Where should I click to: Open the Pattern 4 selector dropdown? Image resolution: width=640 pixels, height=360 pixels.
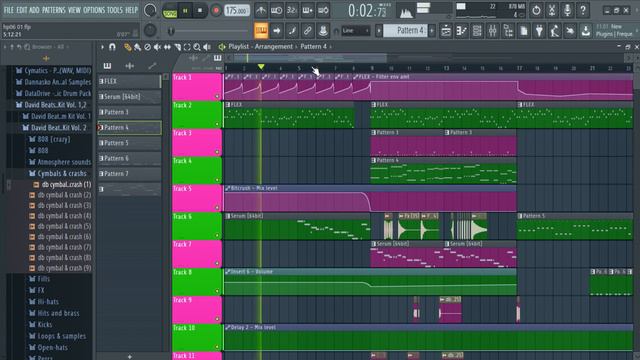[x=406, y=31]
